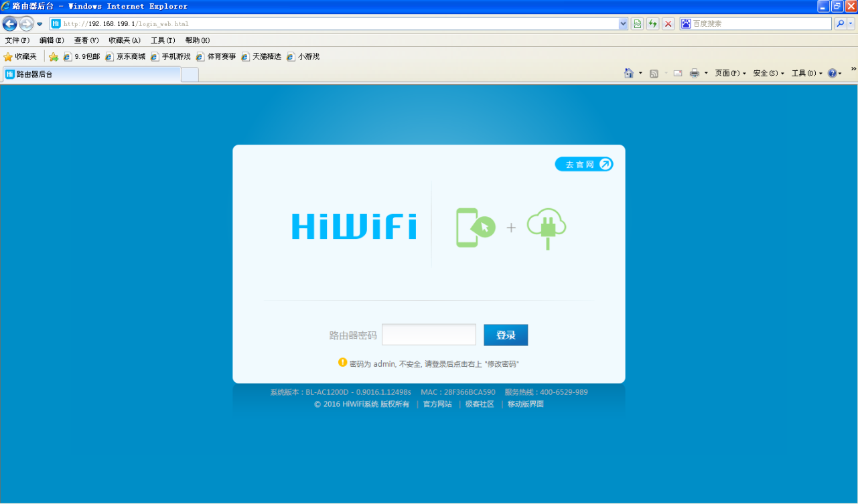The height and width of the screenshot is (504, 858).
Task: Click the browser back arrow
Action: coord(9,23)
